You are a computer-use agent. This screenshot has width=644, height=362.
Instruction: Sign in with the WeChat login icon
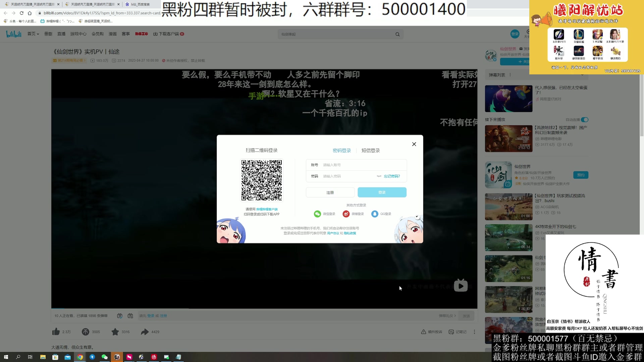[x=318, y=214]
